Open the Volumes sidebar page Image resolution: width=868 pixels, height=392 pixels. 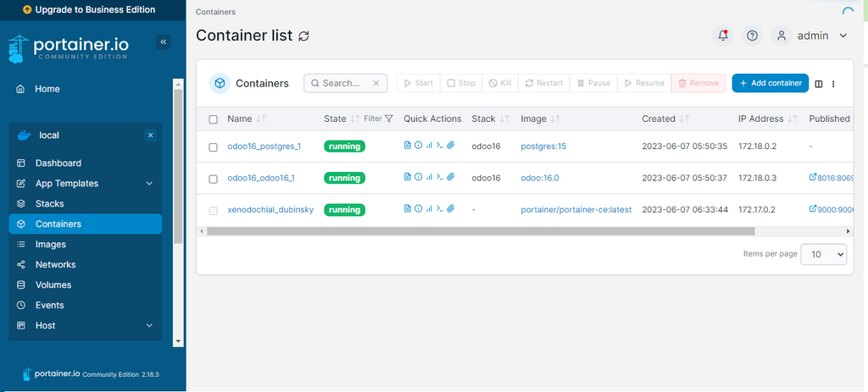(53, 285)
